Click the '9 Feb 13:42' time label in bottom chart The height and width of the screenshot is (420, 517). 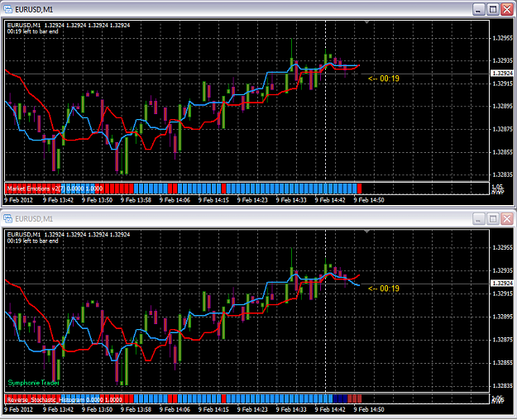tap(59, 410)
